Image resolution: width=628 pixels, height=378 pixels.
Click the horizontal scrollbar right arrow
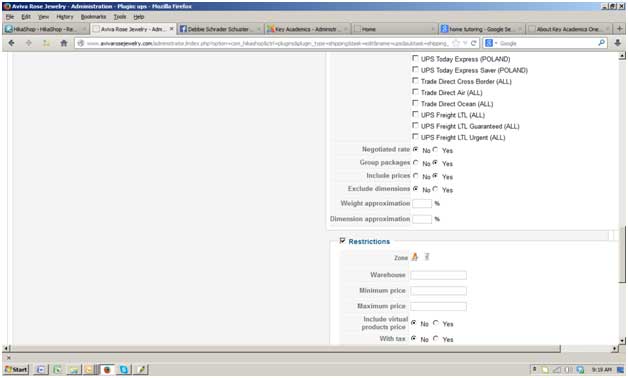[x=615, y=349]
